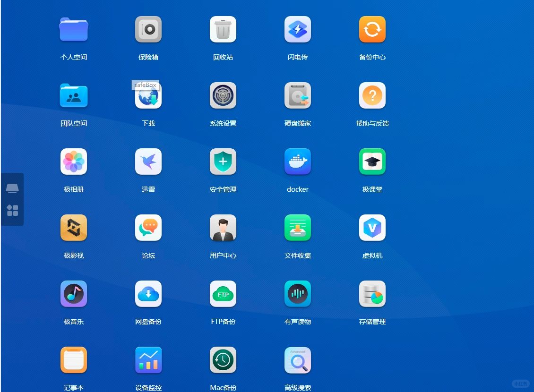Open 用户中心 user center
This screenshot has height=392, width=534.
pos(223,228)
